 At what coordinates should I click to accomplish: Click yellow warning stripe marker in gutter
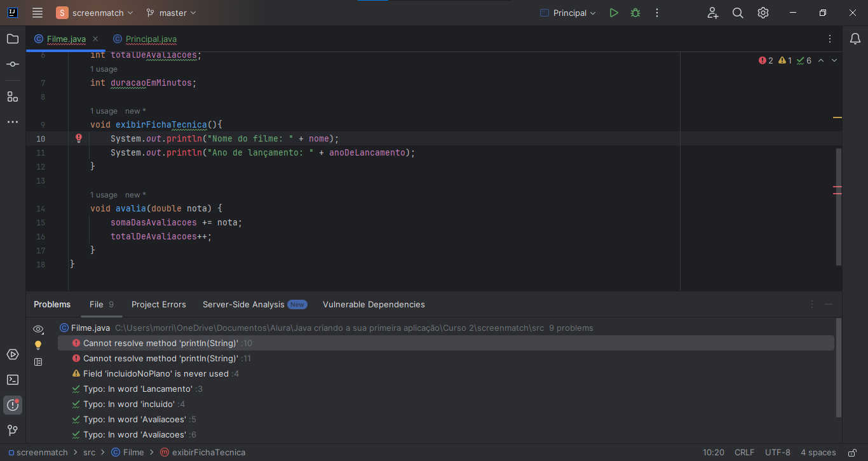pyautogui.click(x=837, y=117)
